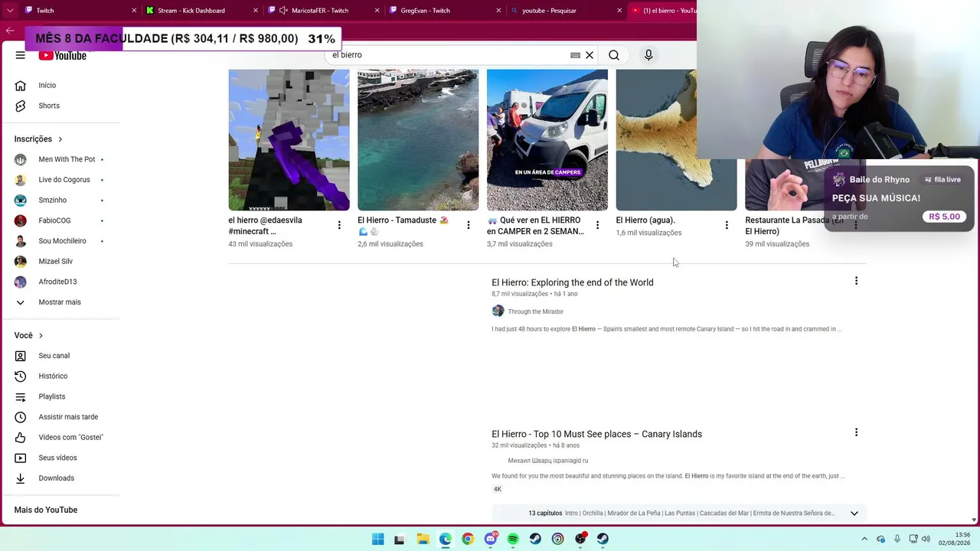Open Discord from the taskbar

(x=491, y=539)
